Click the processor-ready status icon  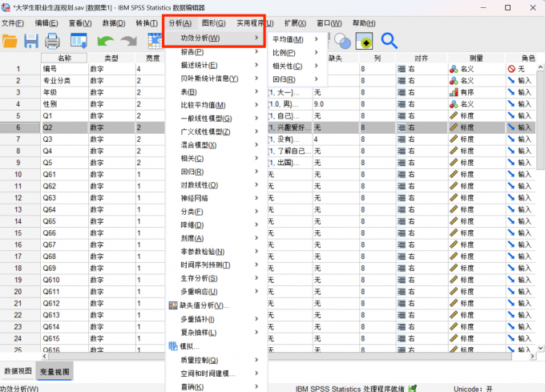413,388
